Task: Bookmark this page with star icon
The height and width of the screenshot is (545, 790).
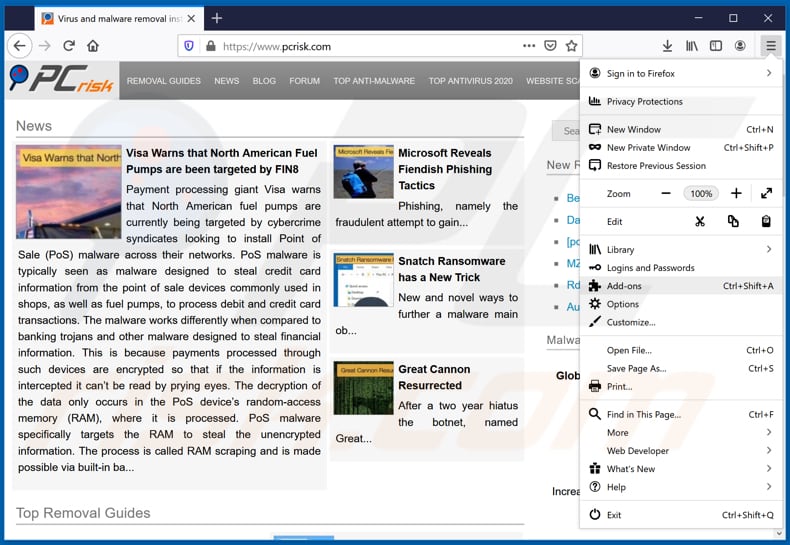Action: (571, 46)
